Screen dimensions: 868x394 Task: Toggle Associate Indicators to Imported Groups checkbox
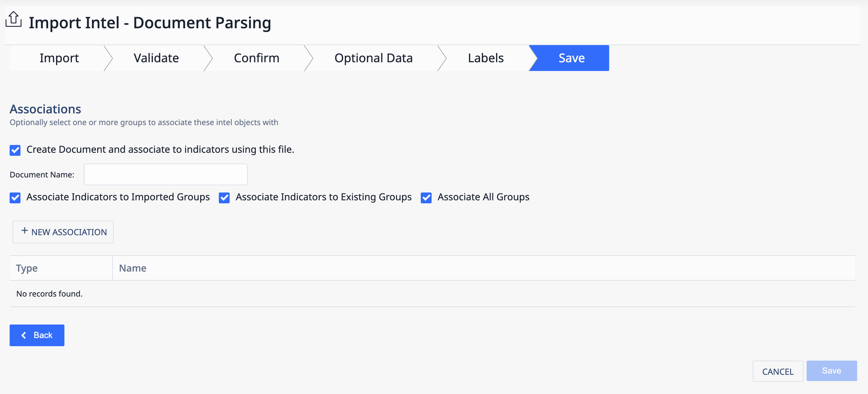tap(15, 198)
